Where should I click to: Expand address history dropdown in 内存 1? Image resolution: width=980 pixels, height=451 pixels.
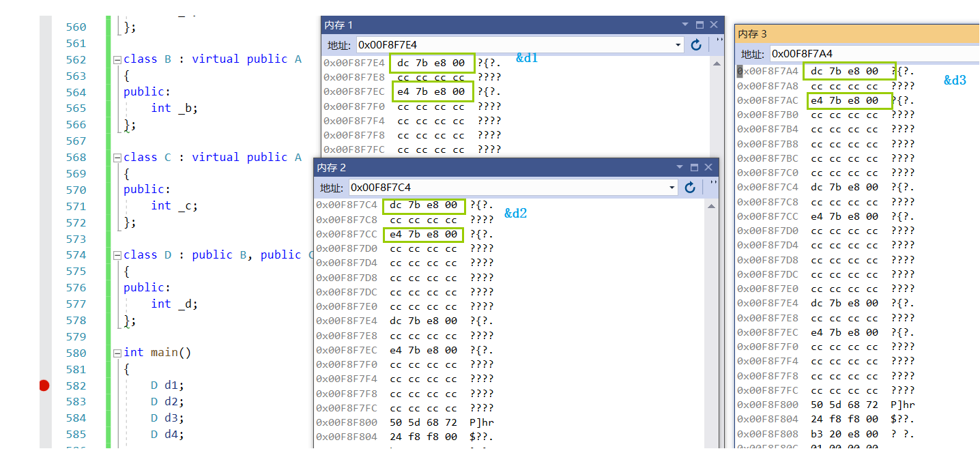[678, 45]
